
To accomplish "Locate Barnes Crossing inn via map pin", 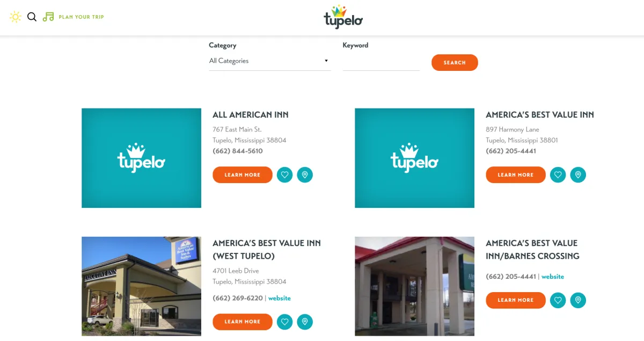I will (578, 300).
